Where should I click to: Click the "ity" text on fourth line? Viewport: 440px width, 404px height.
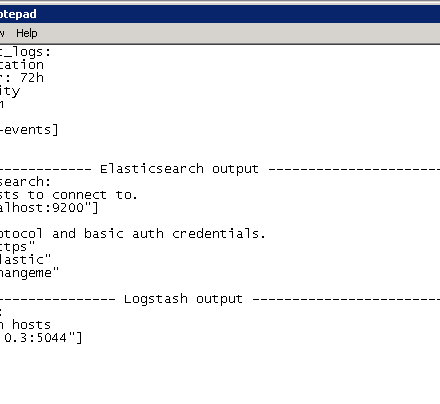(x=10, y=91)
